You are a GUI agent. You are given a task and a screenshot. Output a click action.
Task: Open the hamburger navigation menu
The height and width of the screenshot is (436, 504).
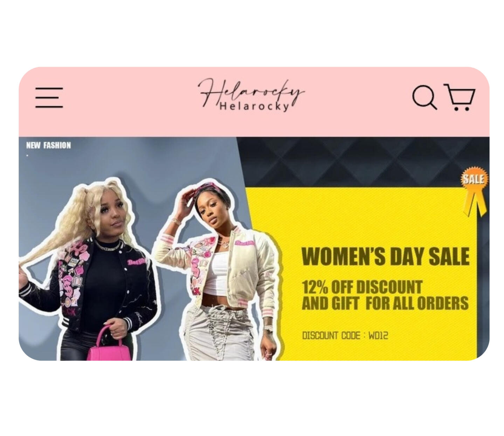coord(49,97)
